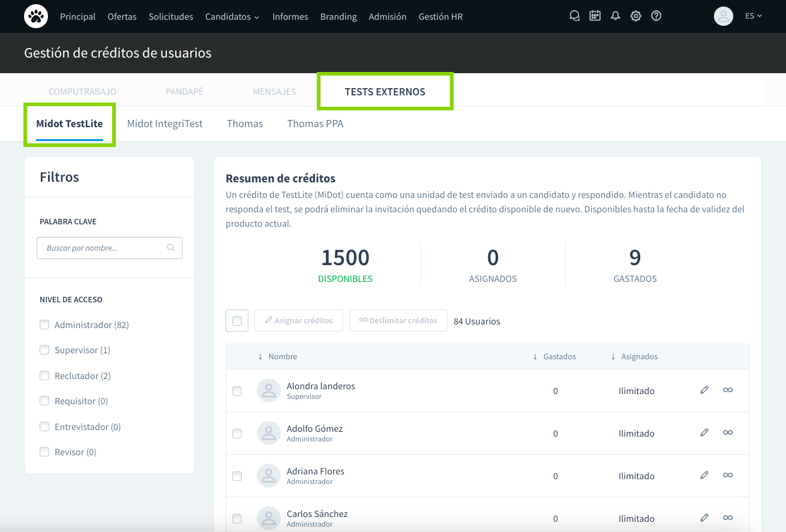Image resolution: width=786 pixels, height=532 pixels.
Task: Open the help question mark icon
Action: [656, 16]
